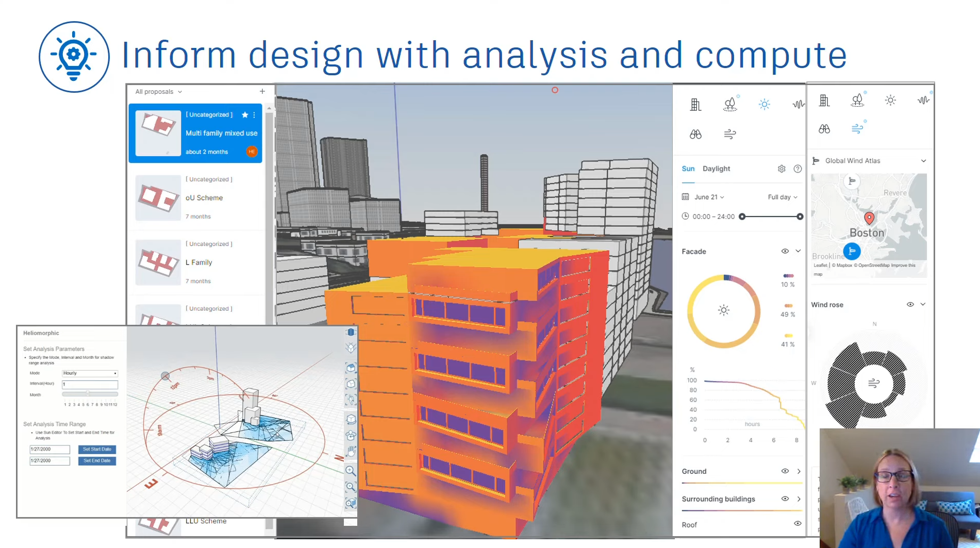Toggle Facade visibility eye
Screen dimensions: 980x548
tap(785, 251)
